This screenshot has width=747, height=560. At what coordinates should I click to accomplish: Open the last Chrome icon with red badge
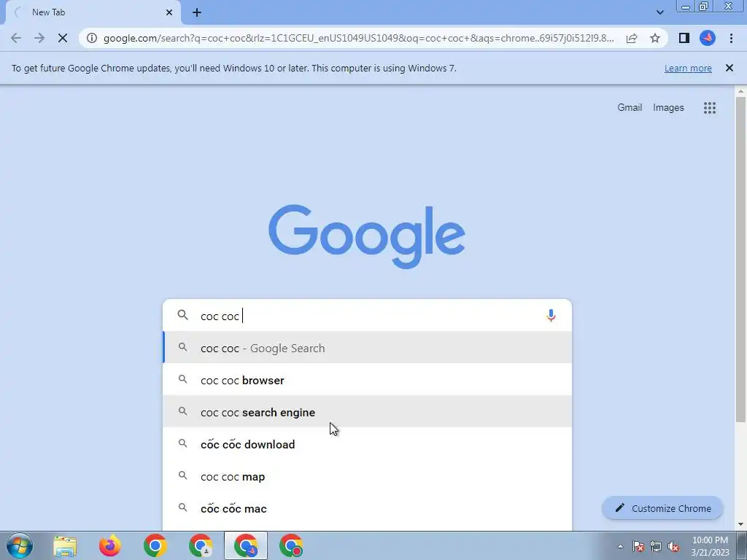(291, 545)
